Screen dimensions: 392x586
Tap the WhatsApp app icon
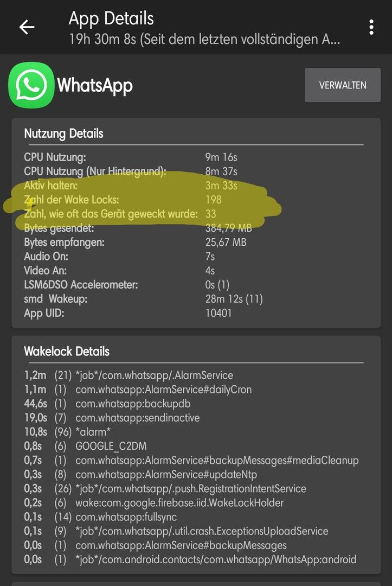pyautogui.click(x=31, y=85)
